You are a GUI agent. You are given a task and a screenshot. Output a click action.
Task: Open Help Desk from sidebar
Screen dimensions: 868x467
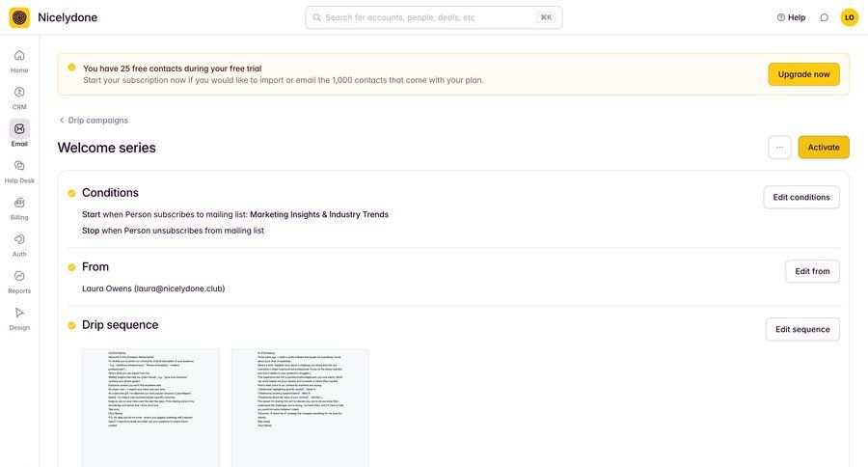(x=19, y=172)
